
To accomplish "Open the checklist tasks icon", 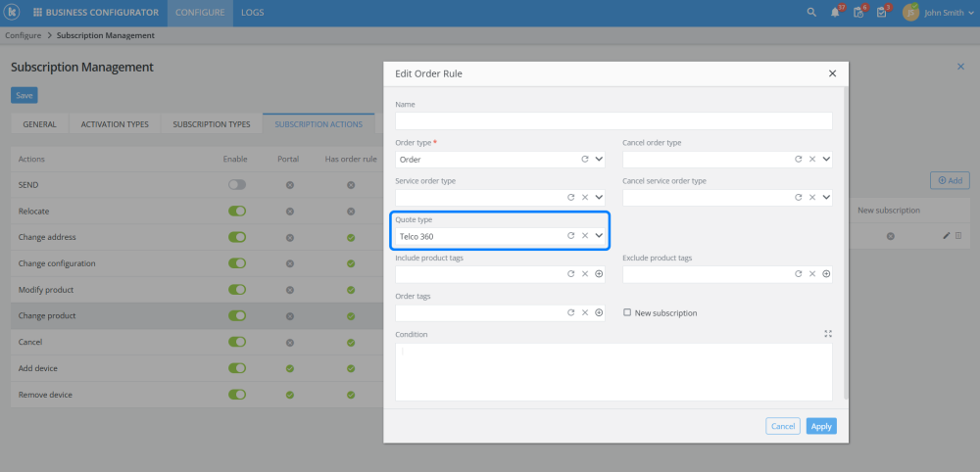I will point(857,13).
